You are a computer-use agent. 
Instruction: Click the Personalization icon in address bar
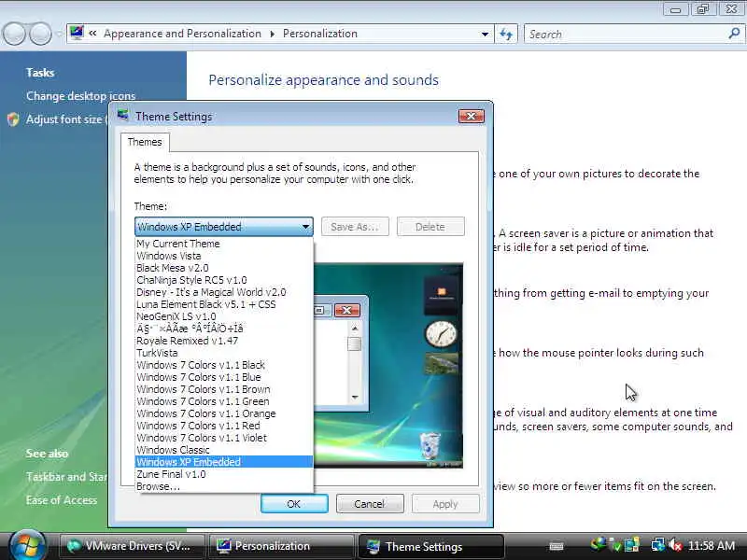(77, 33)
